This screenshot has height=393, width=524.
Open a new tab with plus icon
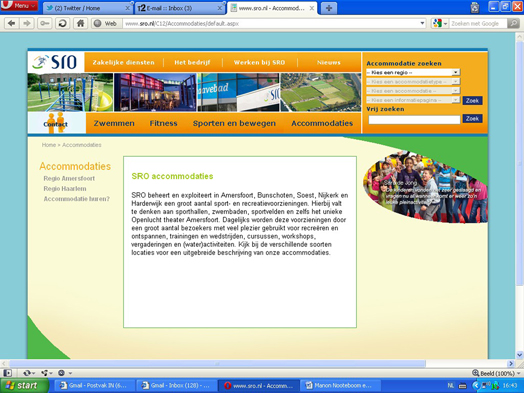(329, 8)
